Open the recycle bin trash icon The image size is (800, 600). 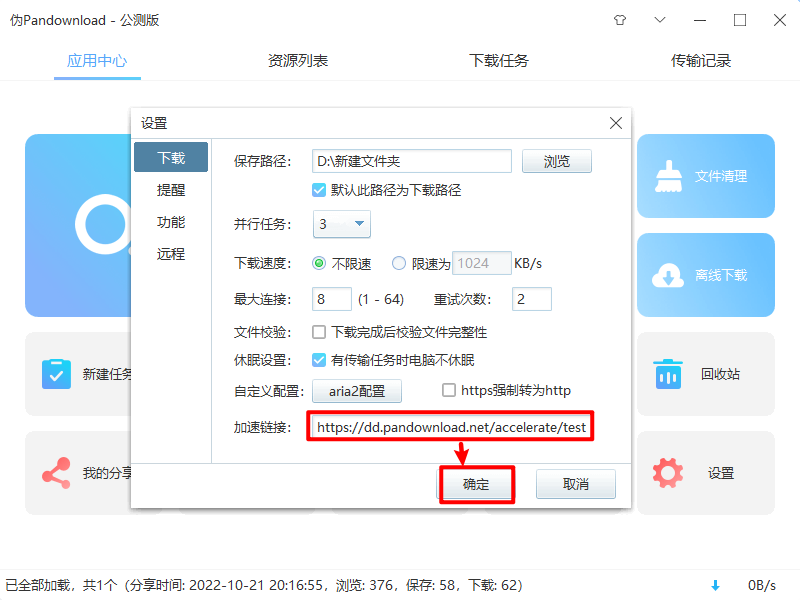[667, 374]
